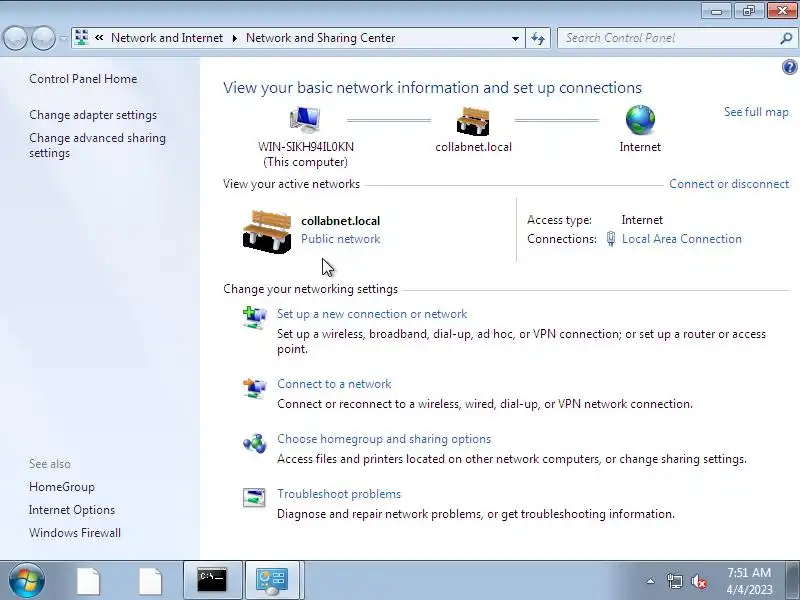Open Connect to a network link
Viewport: 800px width, 600px height.
[334, 384]
